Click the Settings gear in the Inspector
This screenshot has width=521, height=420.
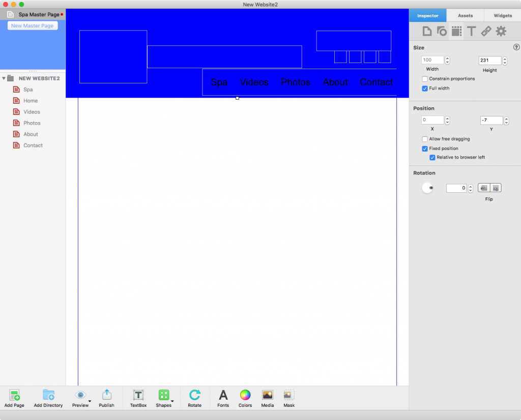(501, 31)
